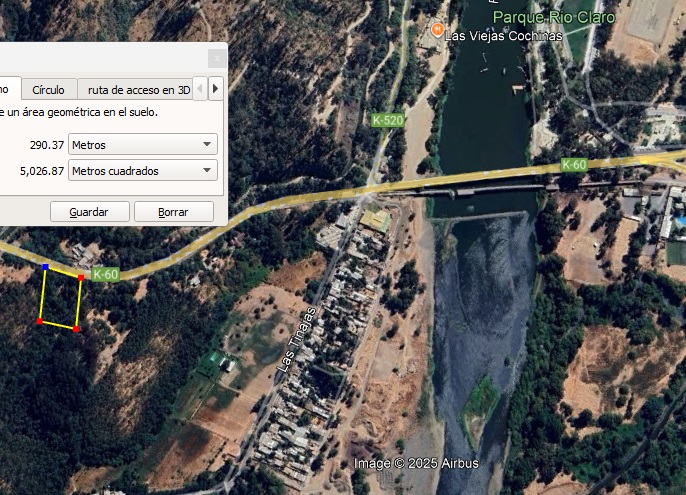Move to earlier tabs with the left arrow
This screenshot has height=495, width=686.
click(200, 89)
